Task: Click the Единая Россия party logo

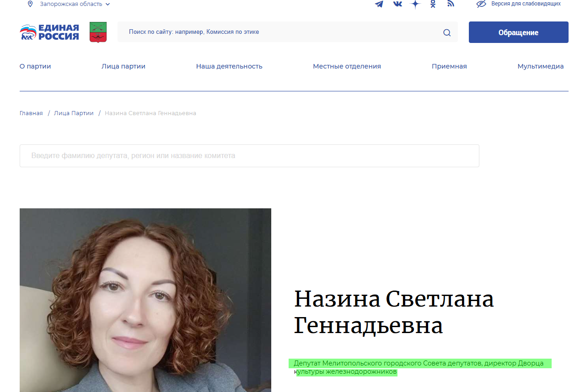Action: point(49,32)
